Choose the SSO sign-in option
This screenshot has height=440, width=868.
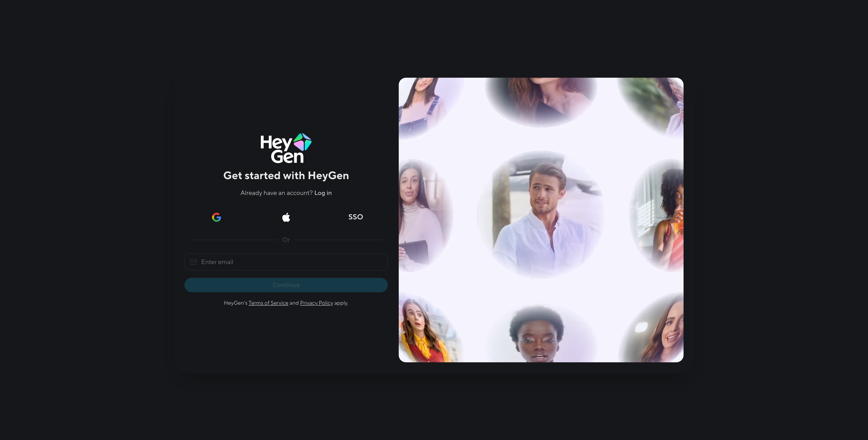point(356,217)
